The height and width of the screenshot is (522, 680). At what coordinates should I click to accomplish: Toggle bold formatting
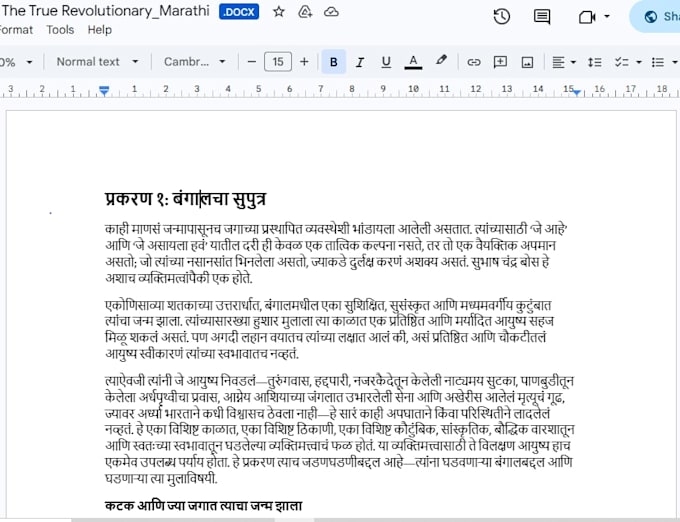point(333,62)
